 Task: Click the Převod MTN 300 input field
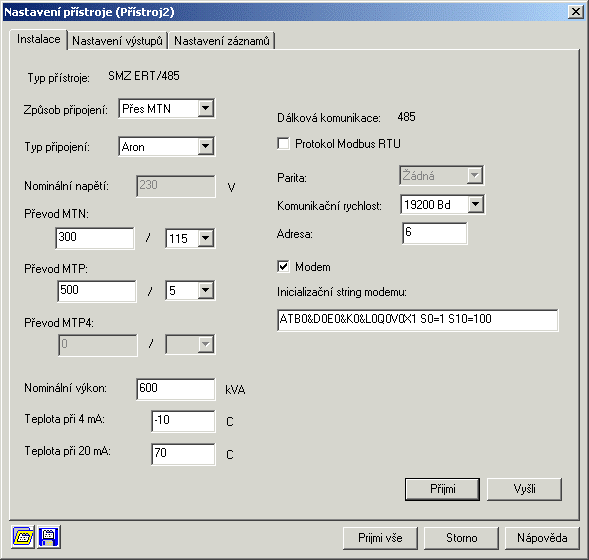(95, 238)
